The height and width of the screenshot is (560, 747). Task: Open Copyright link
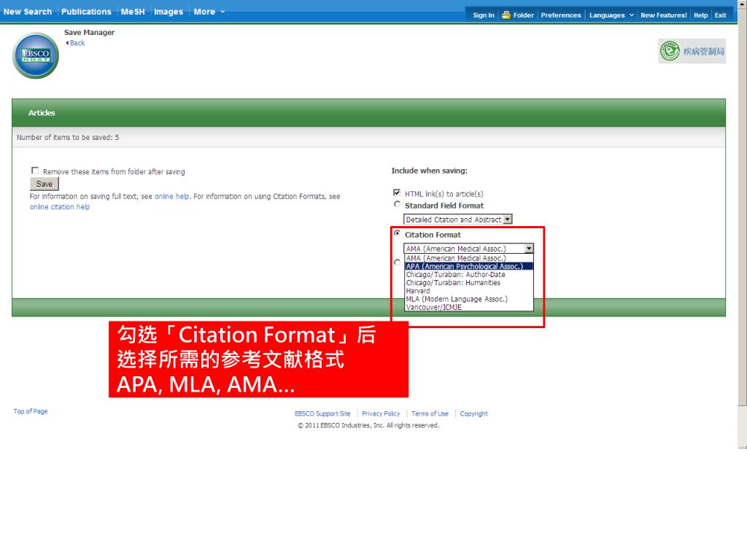point(473,413)
